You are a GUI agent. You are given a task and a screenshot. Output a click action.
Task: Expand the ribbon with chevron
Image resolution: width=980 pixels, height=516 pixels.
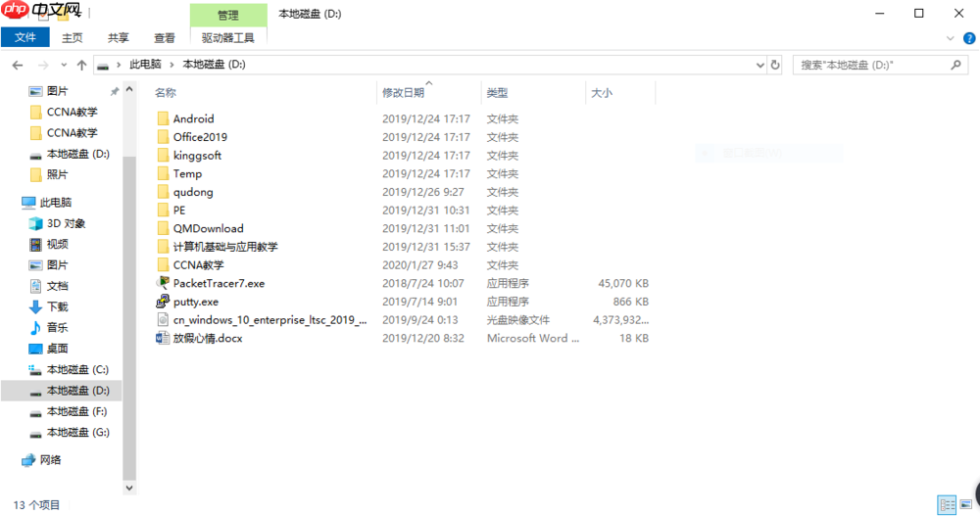(x=951, y=39)
